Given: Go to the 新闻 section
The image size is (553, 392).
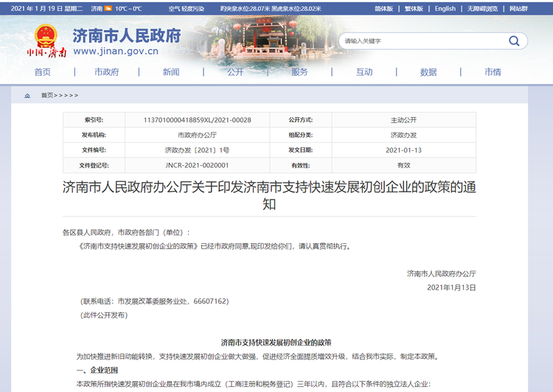Looking at the screenshot, I should [x=171, y=72].
